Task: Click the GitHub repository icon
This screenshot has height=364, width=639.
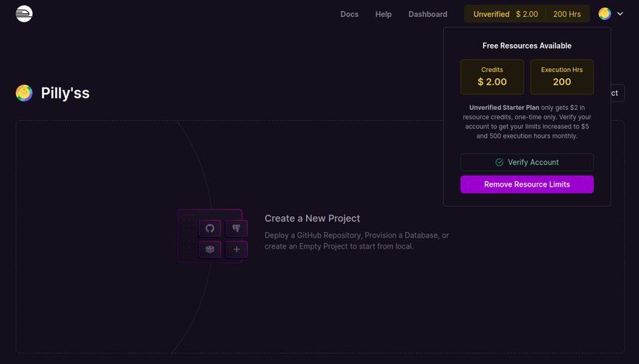Action: point(210,228)
